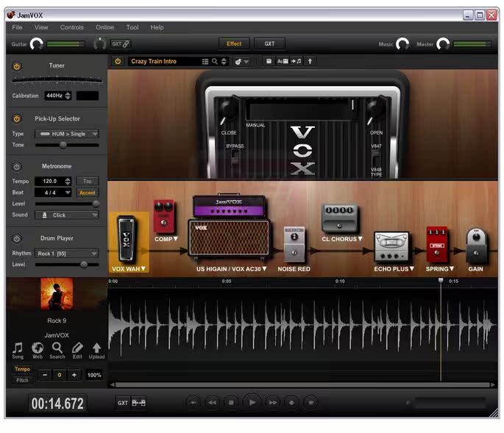Click the record transport button
The height and width of the screenshot is (433, 504).
tap(292, 402)
